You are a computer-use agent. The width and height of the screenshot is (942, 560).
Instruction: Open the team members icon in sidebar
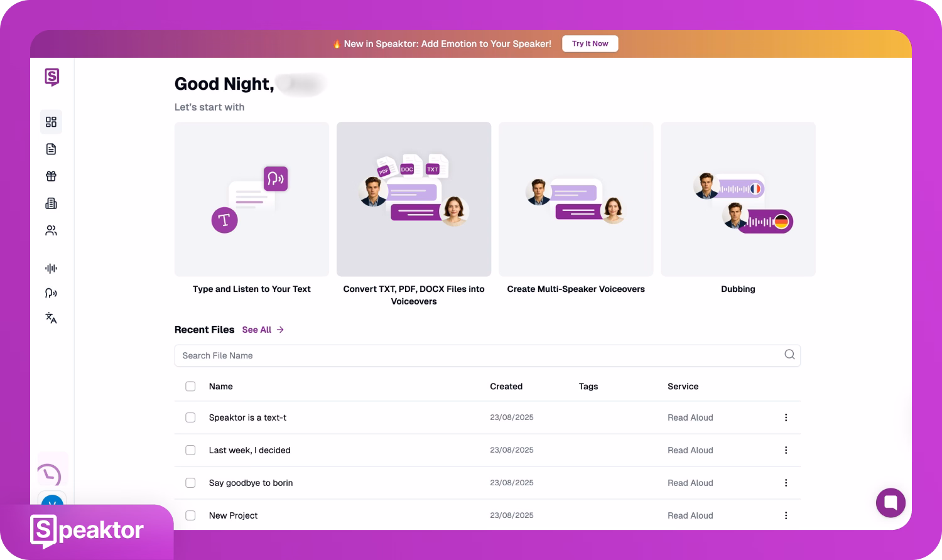51,230
